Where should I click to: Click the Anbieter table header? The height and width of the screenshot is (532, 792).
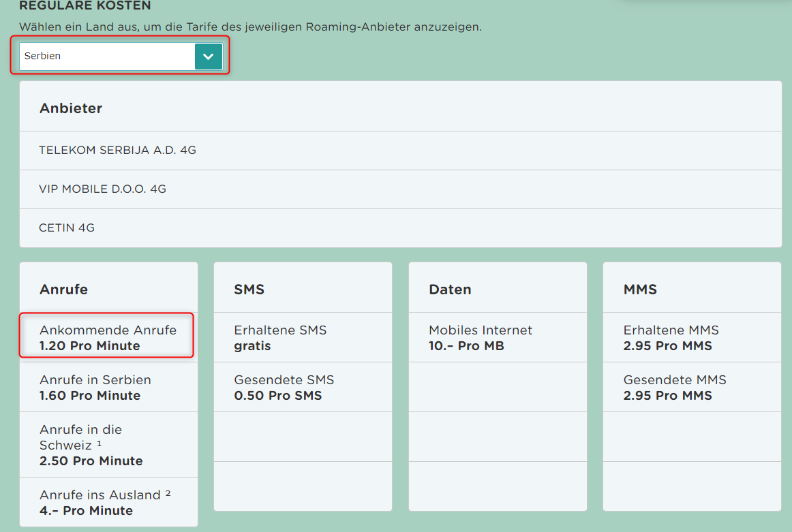pyautogui.click(x=71, y=108)
